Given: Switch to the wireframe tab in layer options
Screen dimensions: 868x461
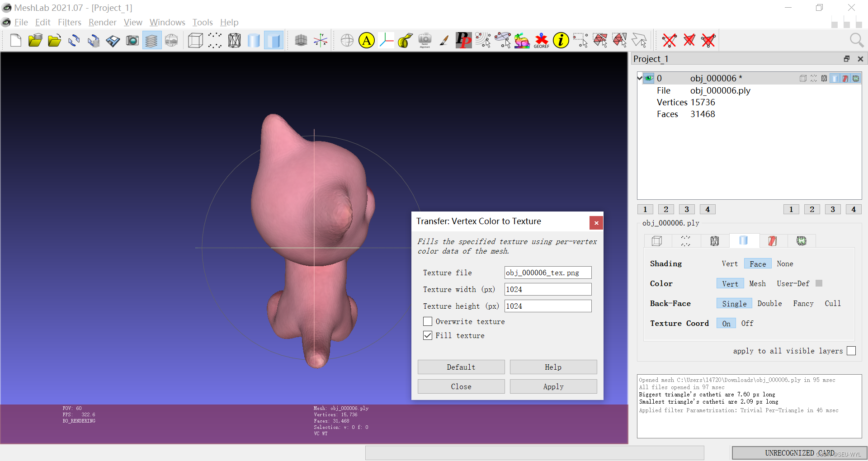Looking at the screenshot, I should click(714, 241).
